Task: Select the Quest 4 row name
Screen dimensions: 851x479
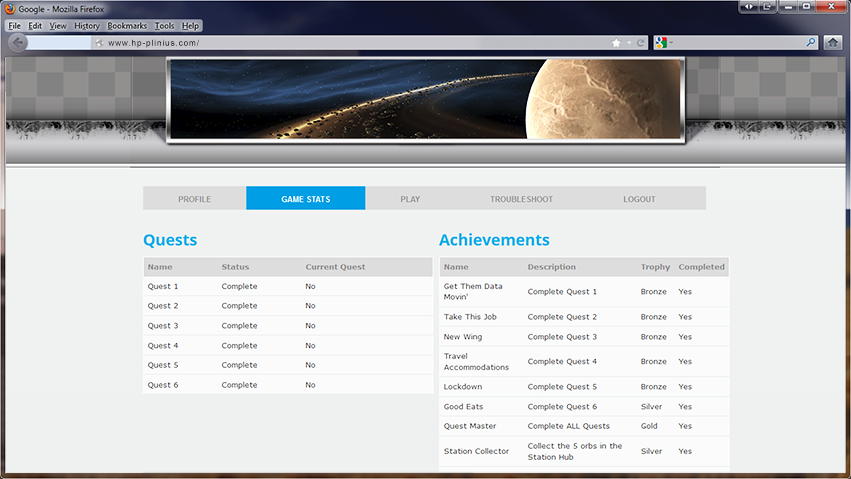Action: (x=163, y=346)
